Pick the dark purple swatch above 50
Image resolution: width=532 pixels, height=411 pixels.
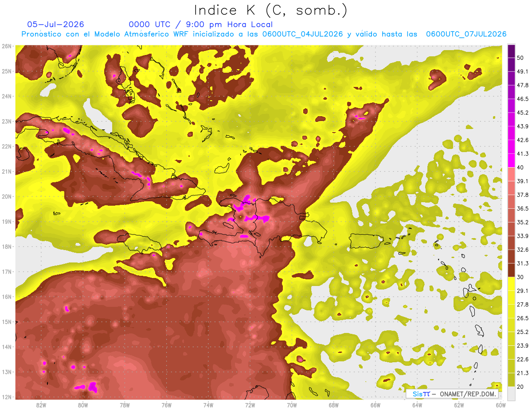[x=511, y=51]
